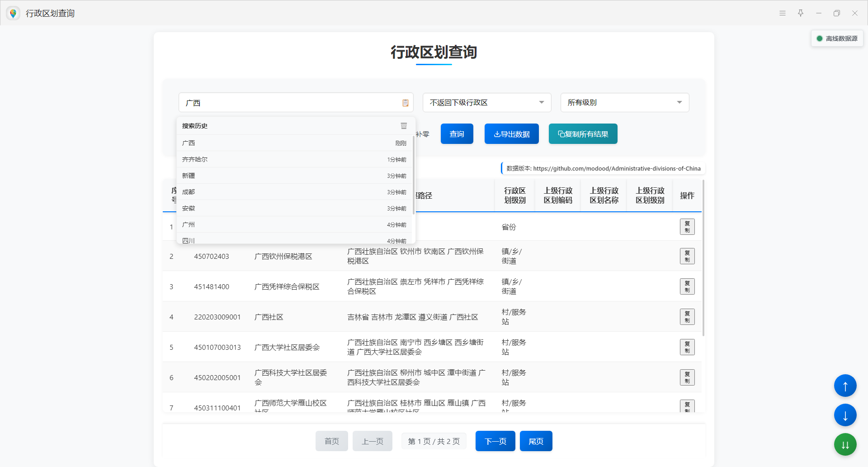Clear search history with trash icon

coord(404,126)
